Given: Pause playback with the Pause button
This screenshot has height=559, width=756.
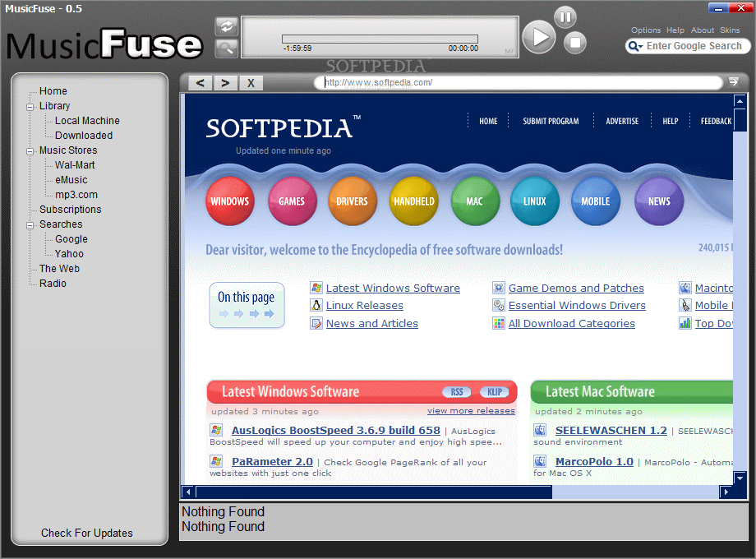Looking at the screenshot, I should (565, 17).
